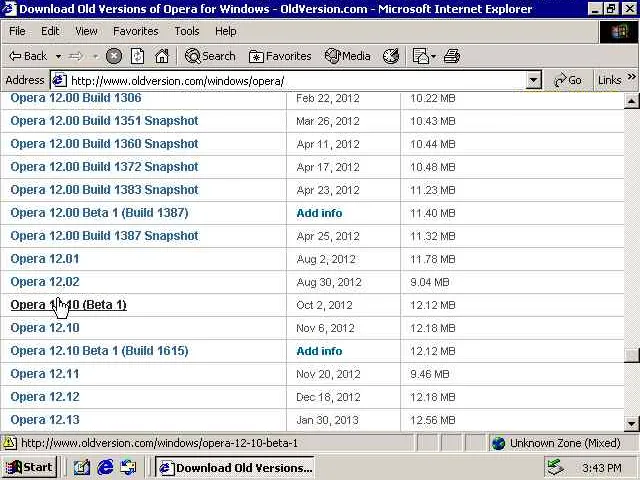Open the Tools menu
640x480 pixels.
point(187,31)
